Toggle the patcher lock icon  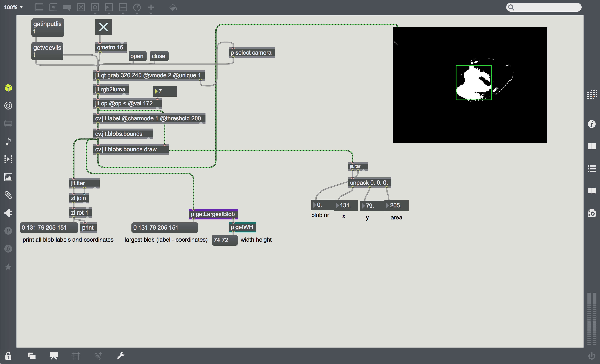click(8, 356)
